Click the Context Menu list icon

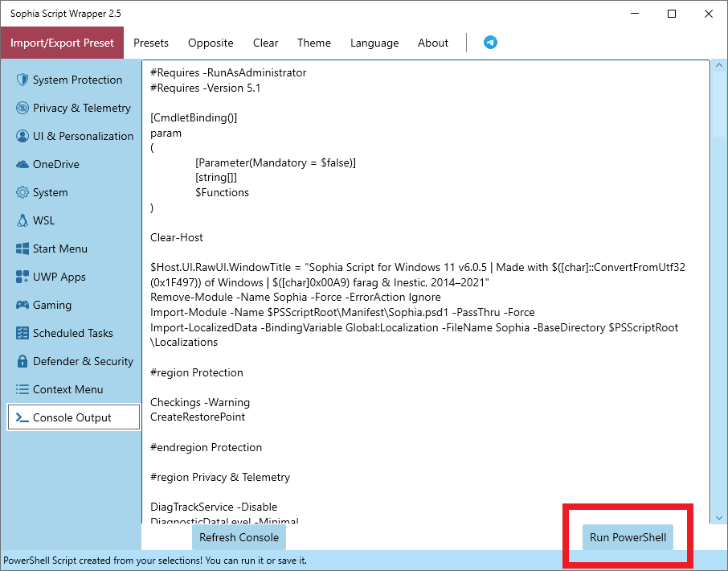click(22, 389)
